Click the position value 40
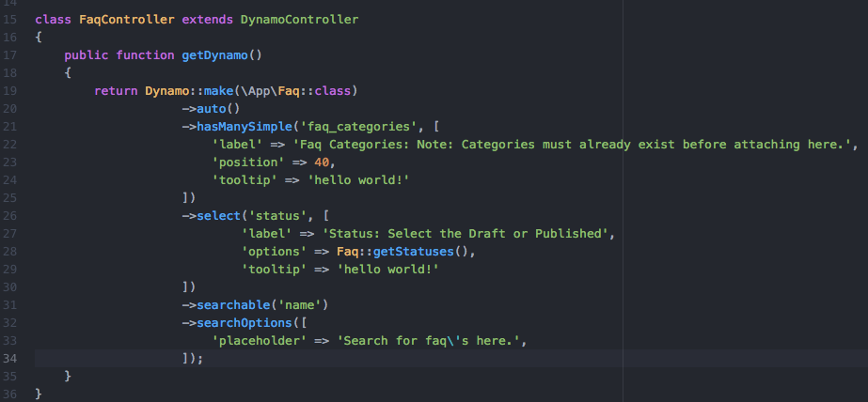 click(322, 162)
